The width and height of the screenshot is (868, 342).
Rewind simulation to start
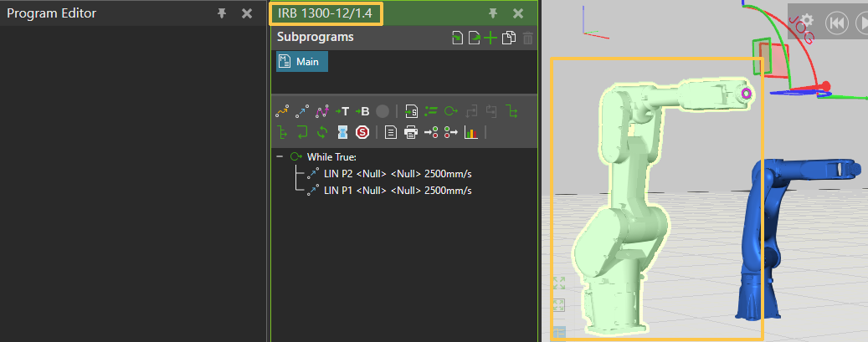click(835, 23)
